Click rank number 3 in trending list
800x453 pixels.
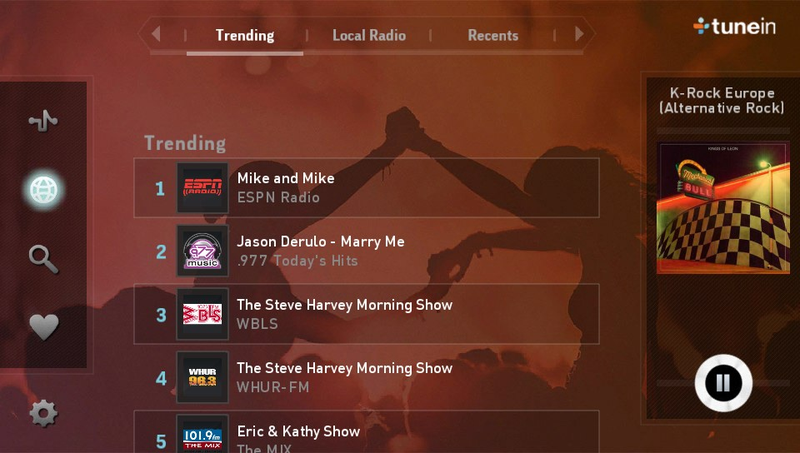coord(161,315)
